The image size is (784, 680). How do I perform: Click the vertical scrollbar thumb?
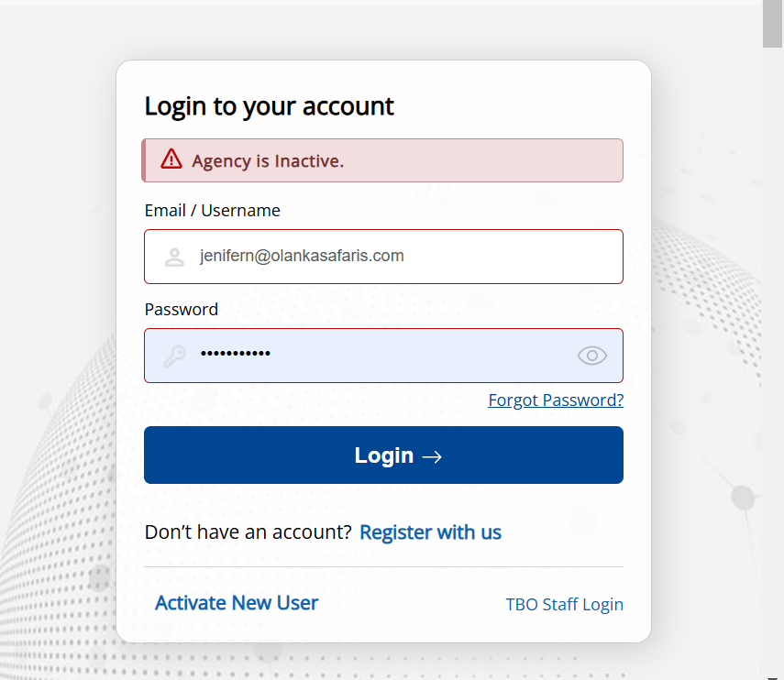click(772, 24)
